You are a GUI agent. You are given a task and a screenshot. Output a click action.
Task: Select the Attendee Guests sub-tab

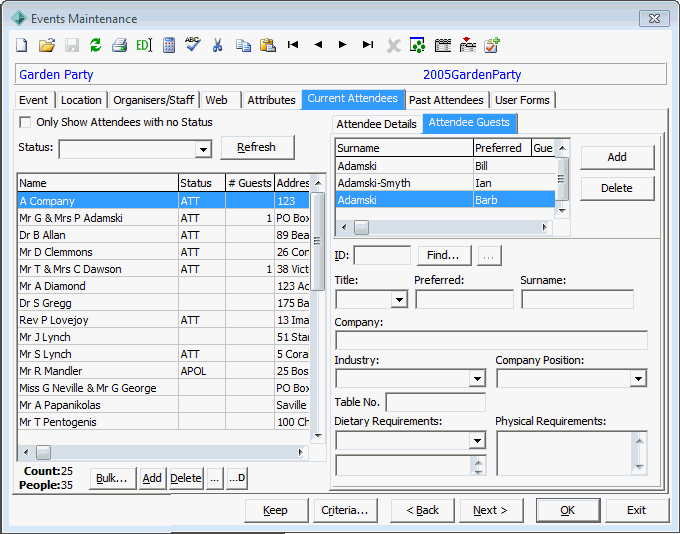coord(469,122)
